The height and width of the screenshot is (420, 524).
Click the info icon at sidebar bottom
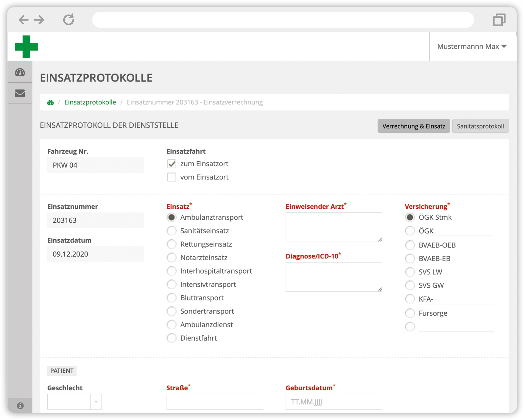pos(20,405)
